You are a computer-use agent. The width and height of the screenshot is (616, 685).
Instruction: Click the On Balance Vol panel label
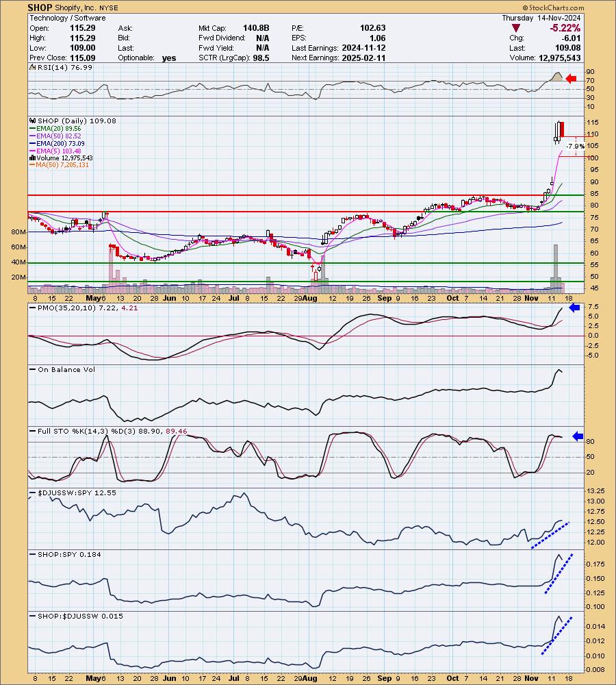(x=66, y=370)
